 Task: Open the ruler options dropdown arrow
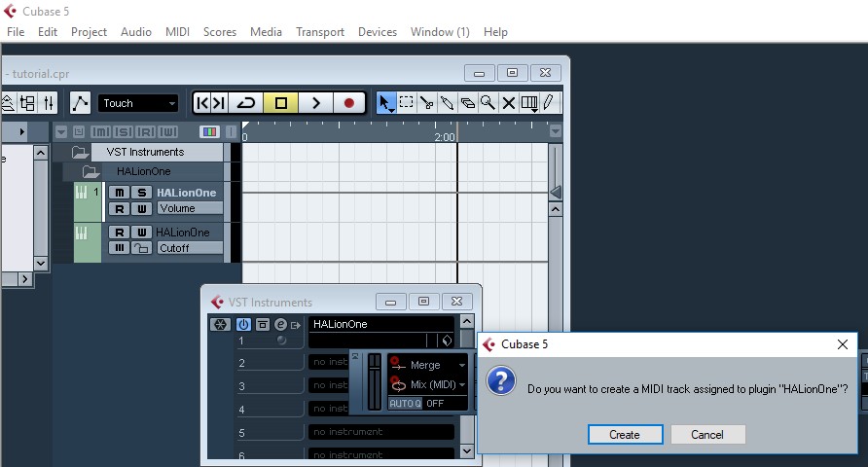point(556,131)
